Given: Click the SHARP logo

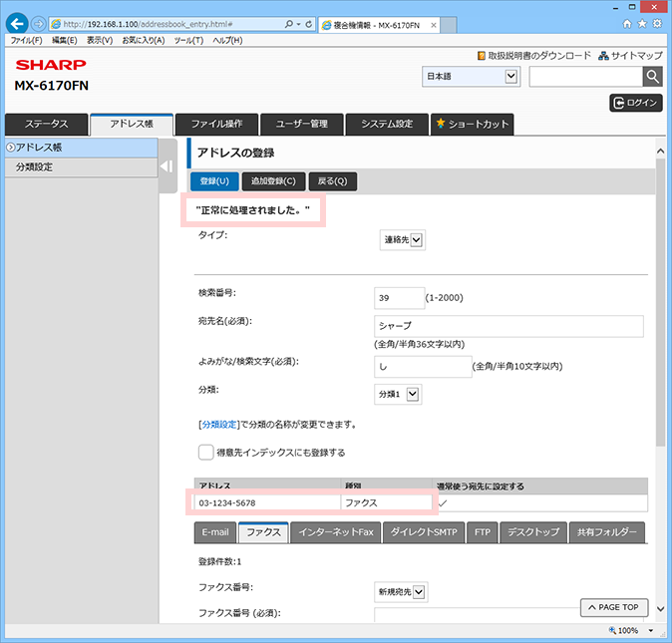Looking at the screenshot, I should (51, 65).
